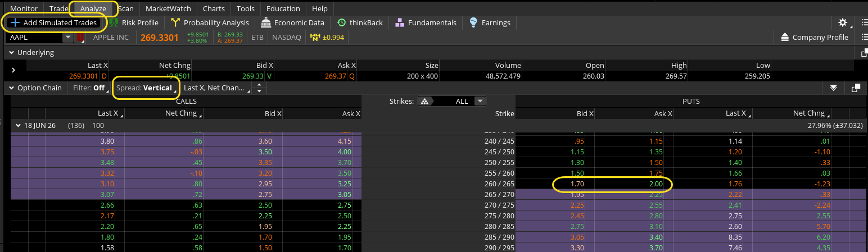Click the market maker move ±0.994 indicator
Image resolution: width=868 pixels, height=252 pixels.
click(327, 38)
